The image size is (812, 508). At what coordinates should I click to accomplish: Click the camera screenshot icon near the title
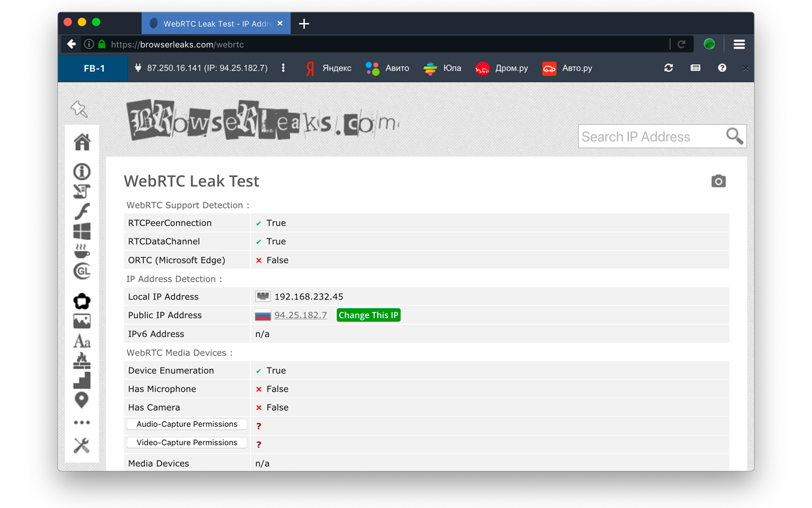718,181
